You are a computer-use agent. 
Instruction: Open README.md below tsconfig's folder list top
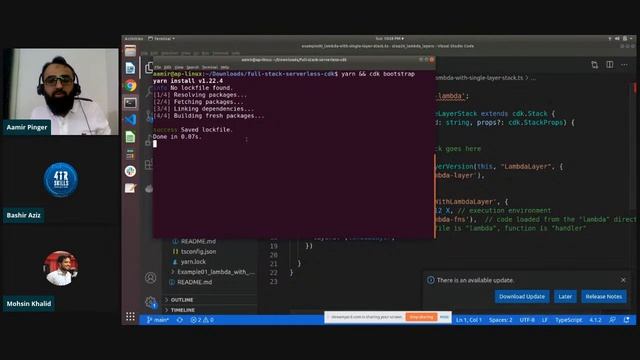coord(198,241)
